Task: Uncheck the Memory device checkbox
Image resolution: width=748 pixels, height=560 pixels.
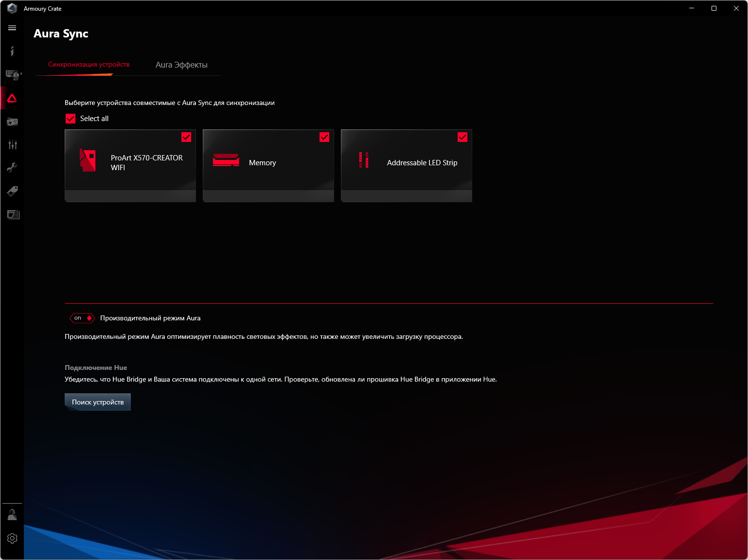Action: click(x=324, y=137)
